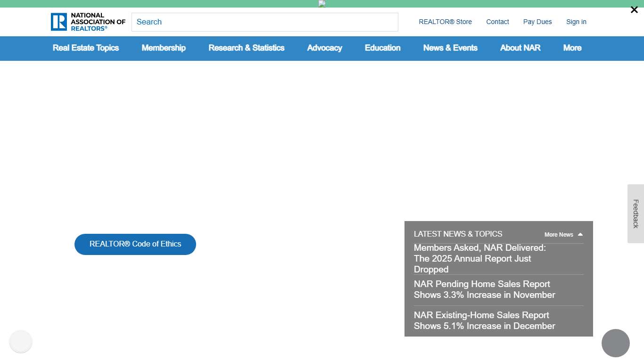Click the white circular button bottom-left
Image resolution: width=644 pixels, height=362 pixels.
click(x=21, y=342)
